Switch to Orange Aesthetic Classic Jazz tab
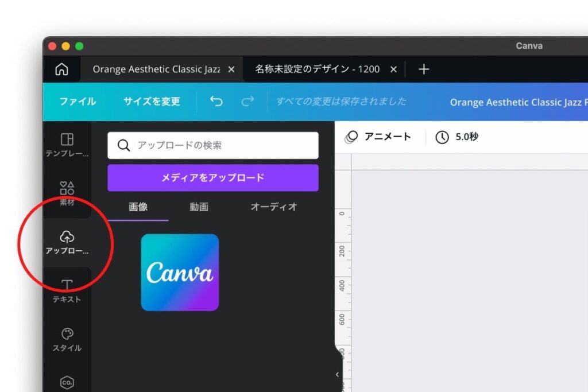Image resolution: width=588 pixels, height=392 pixels. point(156,69)
